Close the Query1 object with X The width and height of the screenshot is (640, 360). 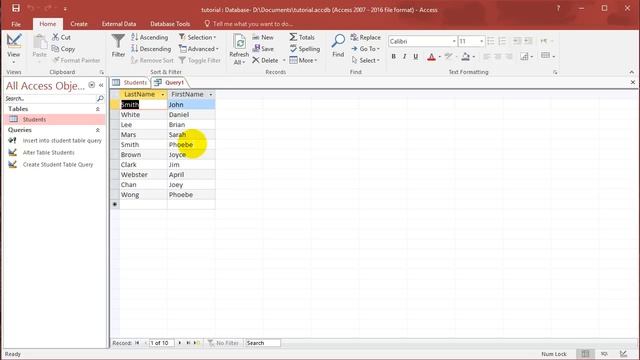633,82
